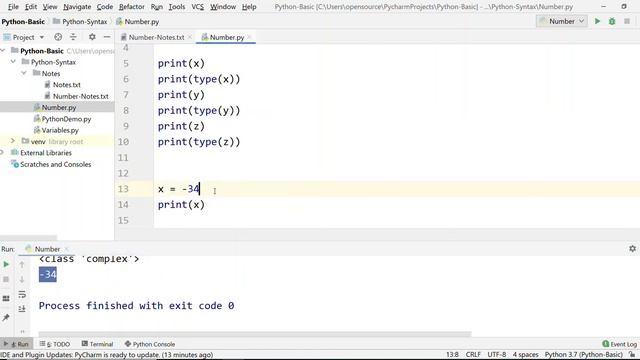Open the Python Console tool window

coord(150,344)
